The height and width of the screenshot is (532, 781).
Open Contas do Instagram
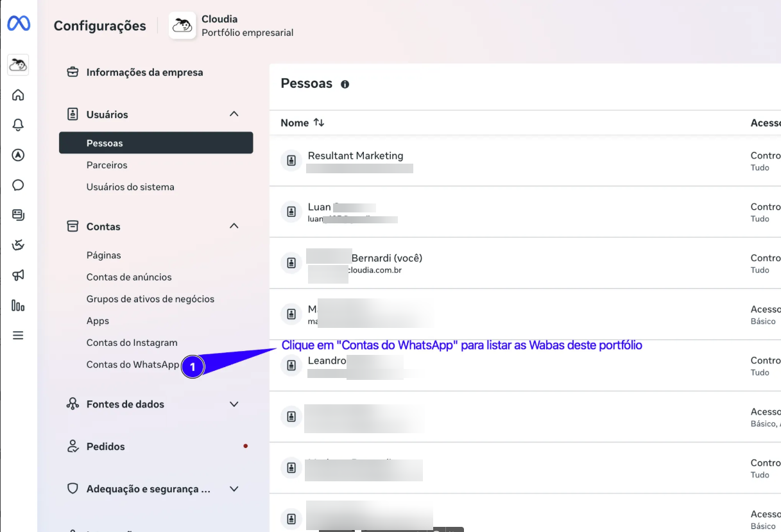coord(132,343)
